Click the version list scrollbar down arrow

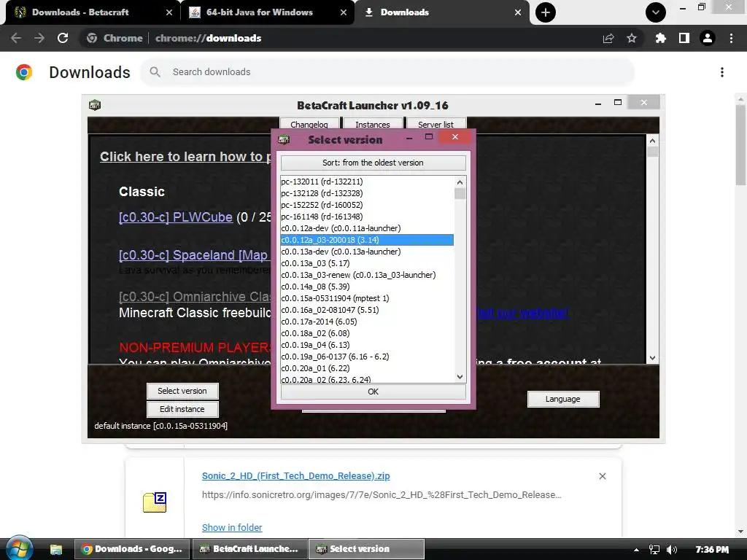pos(460,377)
